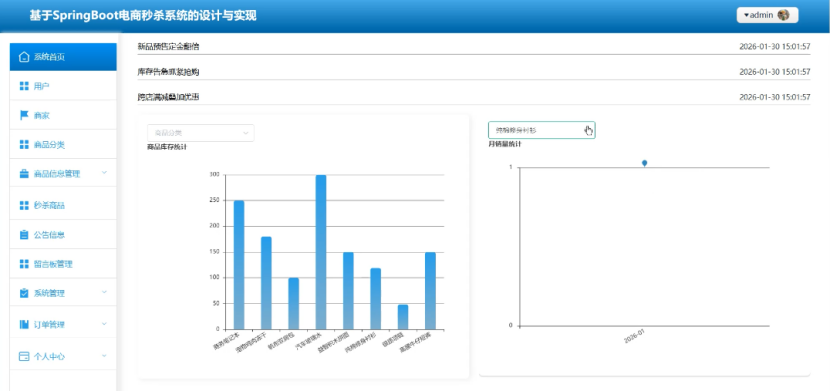Viewport: 830px width, 391px height.
Task: Click the flag icon beside 商家
Action: [24, 115]
